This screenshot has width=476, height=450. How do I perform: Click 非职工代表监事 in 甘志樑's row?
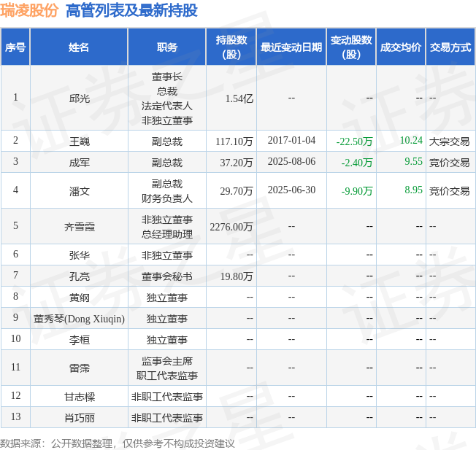pos(167,397)
